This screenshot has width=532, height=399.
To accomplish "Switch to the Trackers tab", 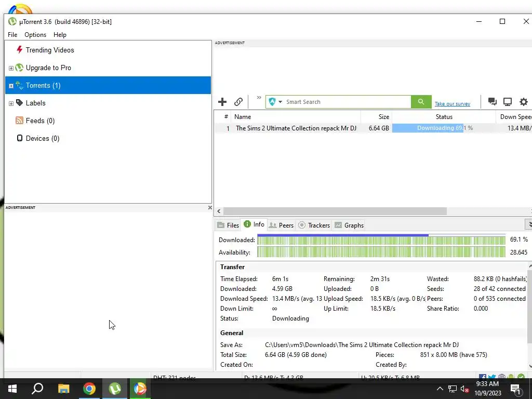I will click(x=314, y=225).
